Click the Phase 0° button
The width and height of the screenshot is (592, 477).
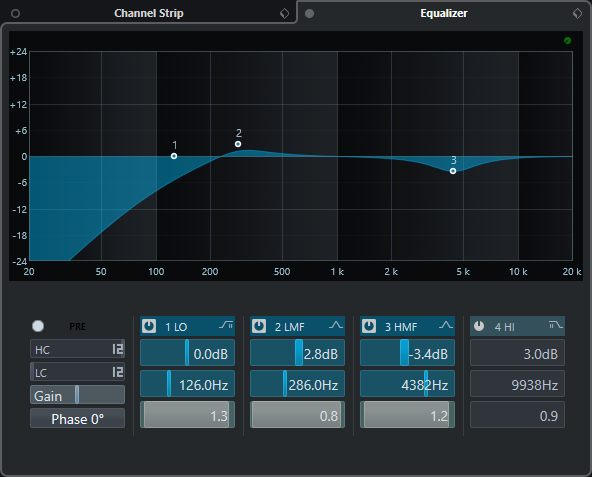tap(77, 418)
